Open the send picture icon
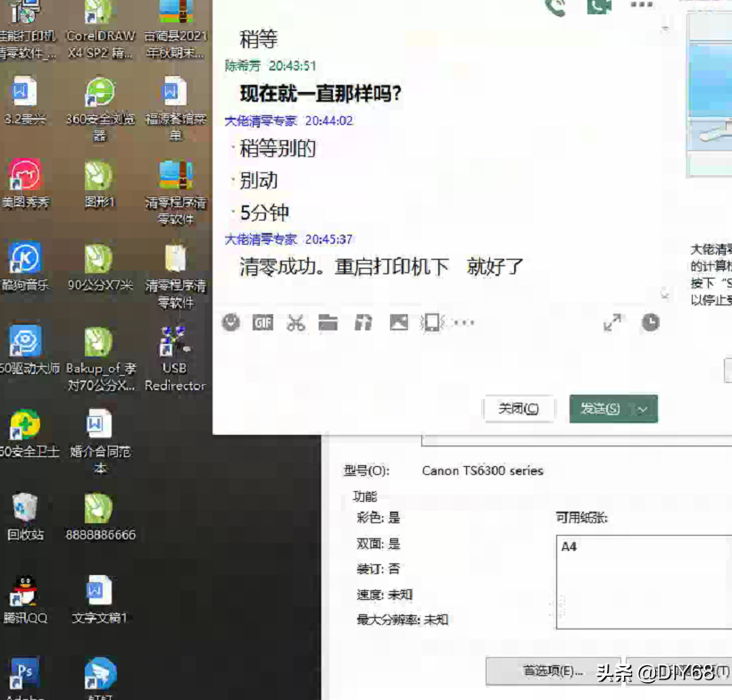The width and height of the screenshot is (732, 700). 399,322
